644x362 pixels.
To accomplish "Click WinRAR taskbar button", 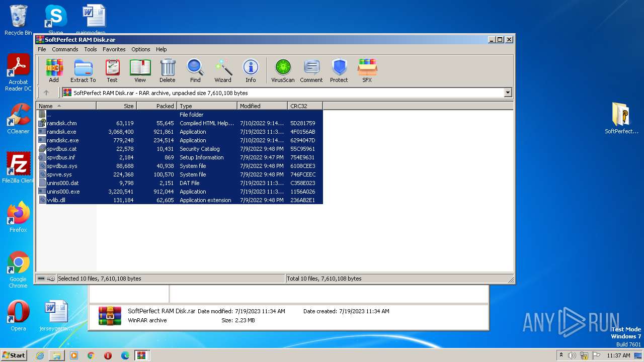I will [141, 355].
